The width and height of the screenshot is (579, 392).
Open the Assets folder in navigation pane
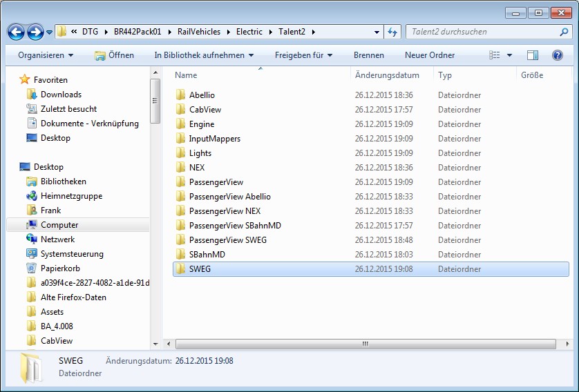(x=52, y=312)
